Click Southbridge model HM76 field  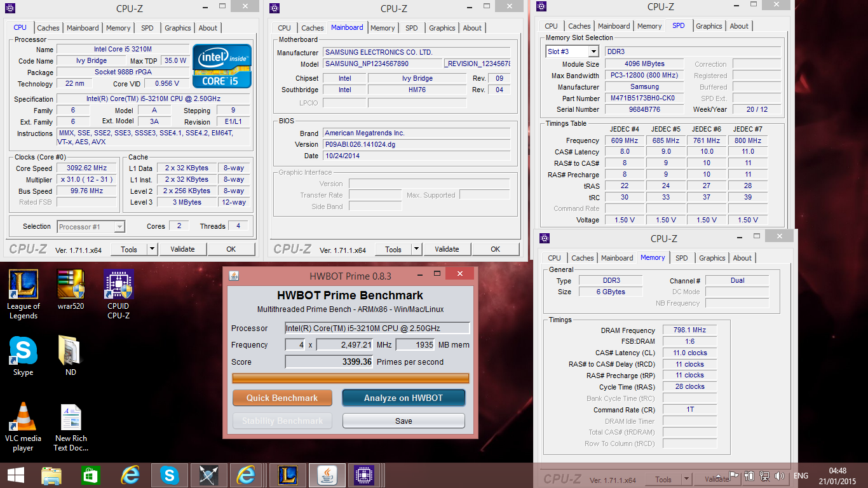point(417,90)
